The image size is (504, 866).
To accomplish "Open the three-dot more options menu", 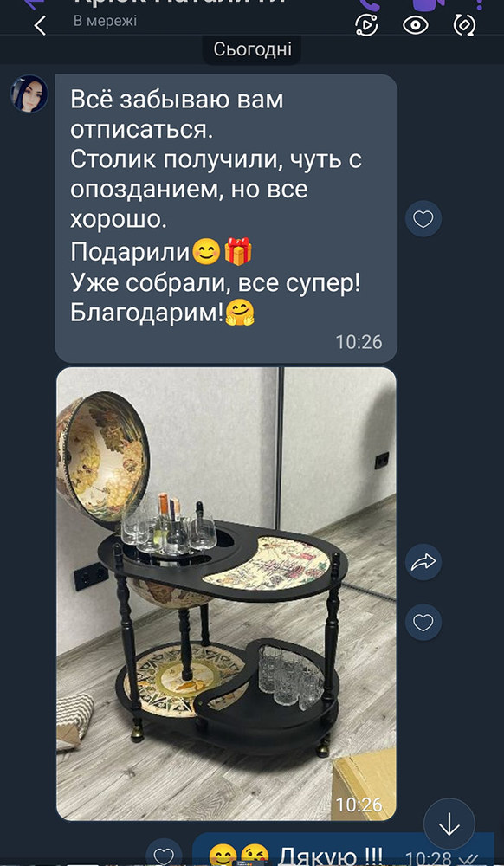I will coord(479,3).
